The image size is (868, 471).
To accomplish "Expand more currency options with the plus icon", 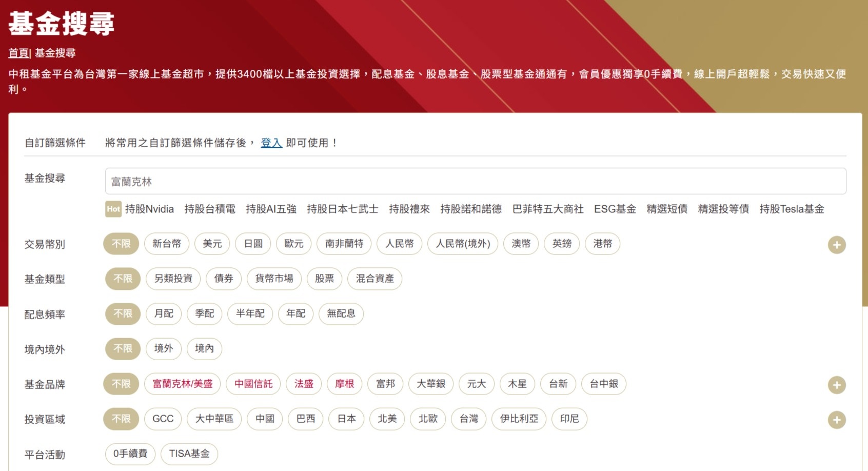I will (837, 245).
